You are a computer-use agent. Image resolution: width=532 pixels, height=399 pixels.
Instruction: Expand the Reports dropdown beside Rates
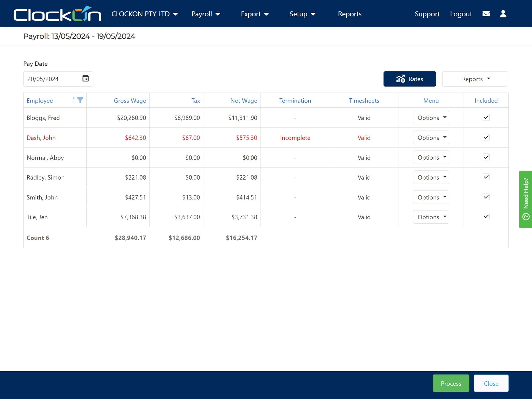pos(475,79)
